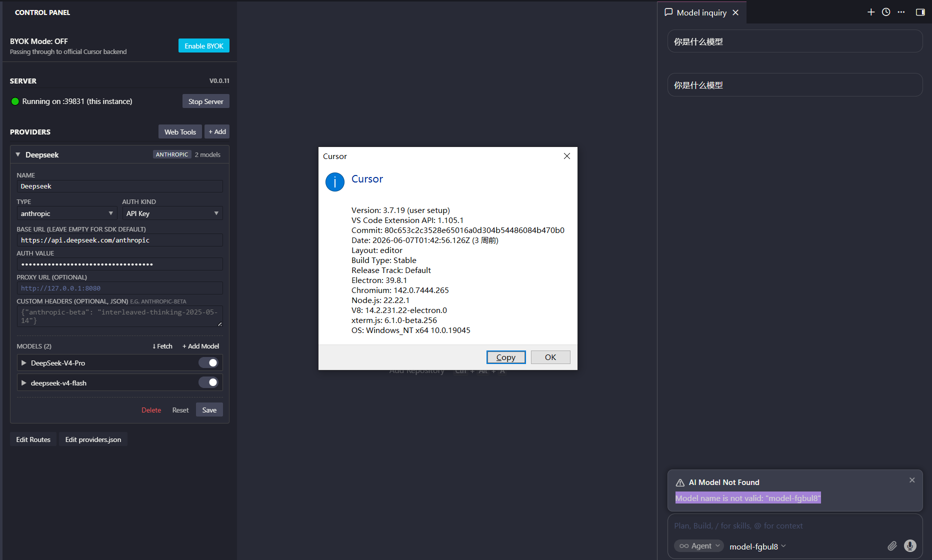Click the chat prompt input box
Screen dimensions: 932x560
[794, 526]
